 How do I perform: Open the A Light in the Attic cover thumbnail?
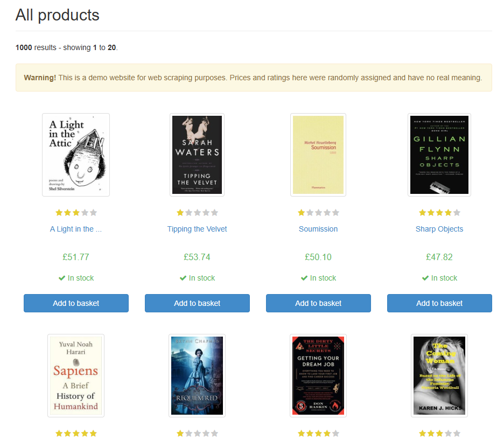[76, 155]
